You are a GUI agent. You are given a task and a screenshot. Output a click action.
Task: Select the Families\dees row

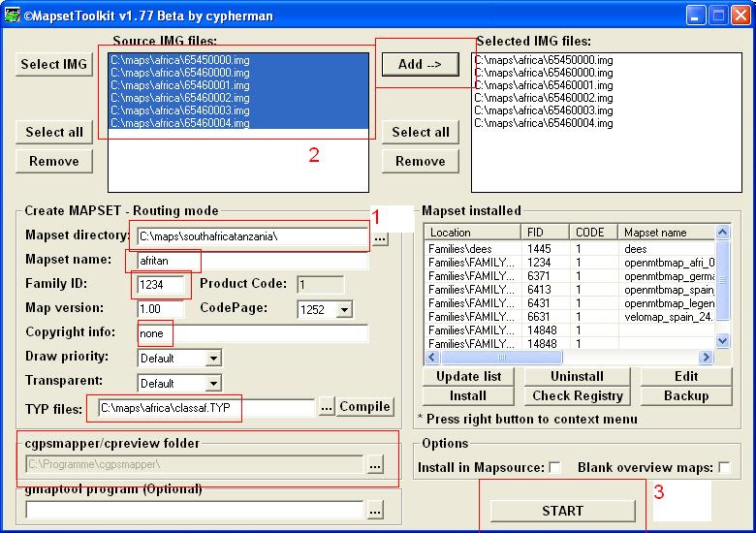(x=570, y=249)
